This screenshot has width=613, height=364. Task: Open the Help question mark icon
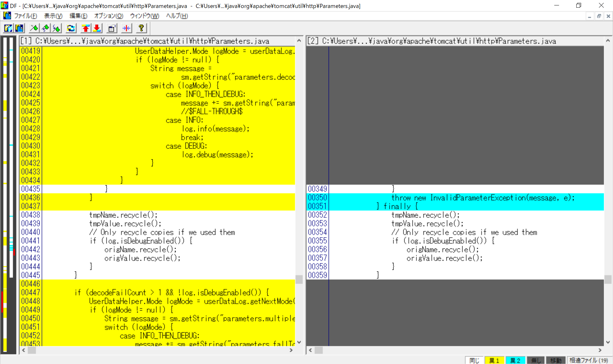click(141, 28)
